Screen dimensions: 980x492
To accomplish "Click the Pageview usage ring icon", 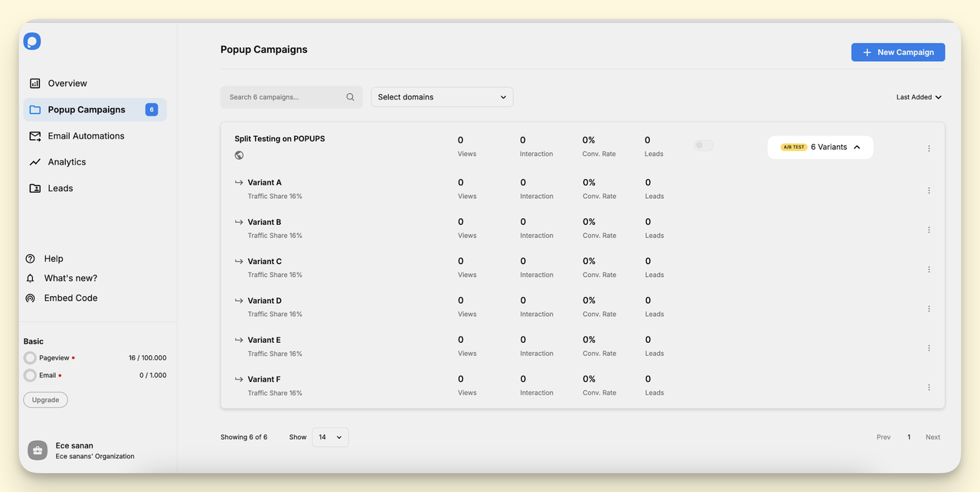I will click(30, 358).
